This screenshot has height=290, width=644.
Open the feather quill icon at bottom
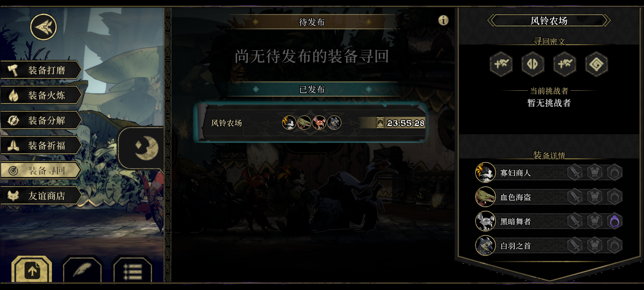tap(82, 270)
